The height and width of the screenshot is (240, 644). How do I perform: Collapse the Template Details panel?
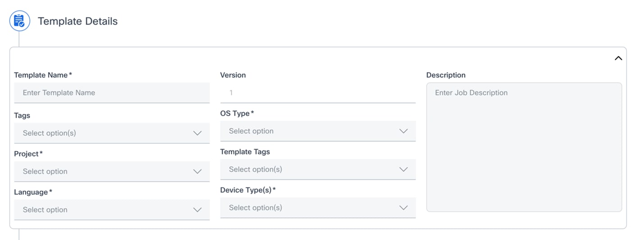pyautogui.click(x=618, y=58)
